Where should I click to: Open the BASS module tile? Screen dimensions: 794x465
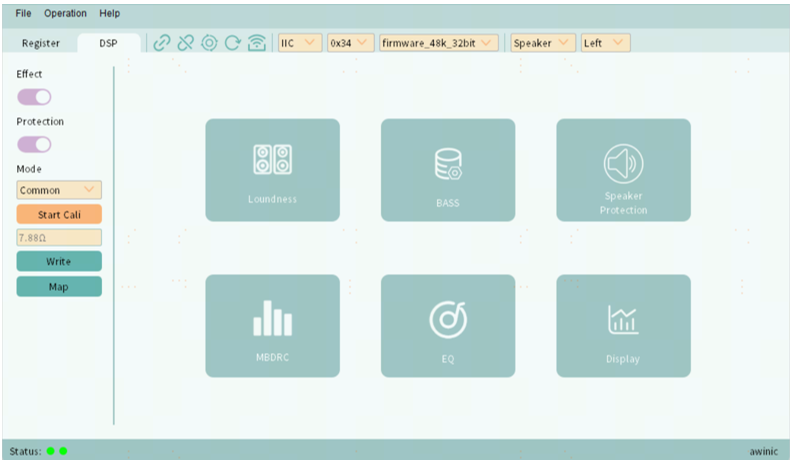447,170
